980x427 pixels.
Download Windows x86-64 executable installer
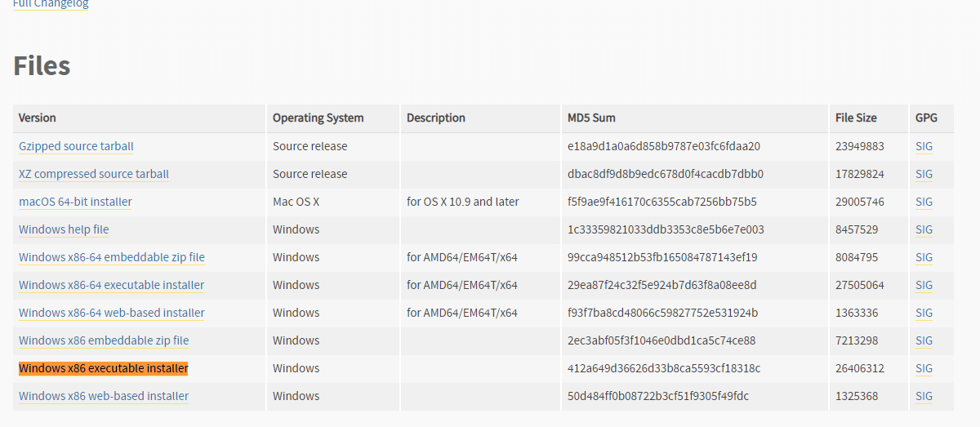point(112,285)
